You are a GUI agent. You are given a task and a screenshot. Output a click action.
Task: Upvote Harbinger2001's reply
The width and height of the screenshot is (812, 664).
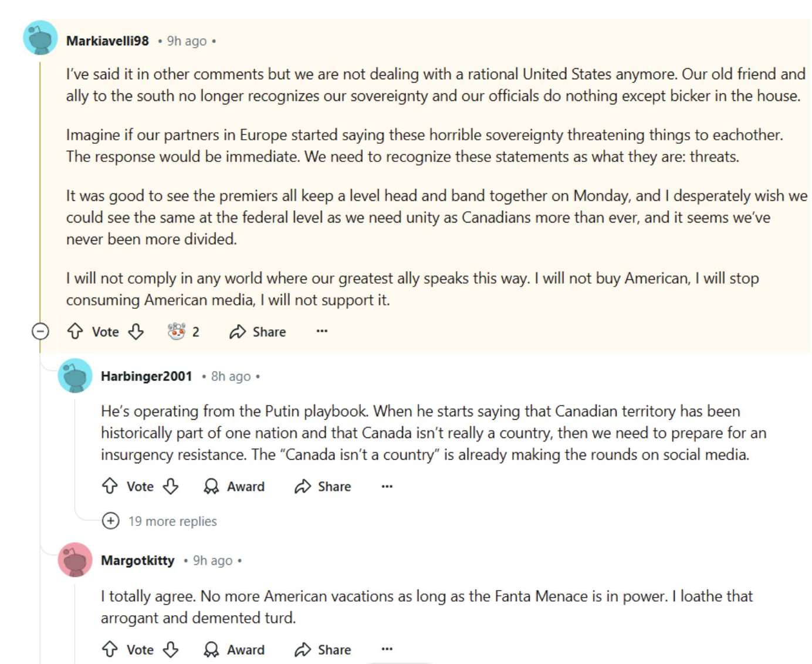pos(110,486)
